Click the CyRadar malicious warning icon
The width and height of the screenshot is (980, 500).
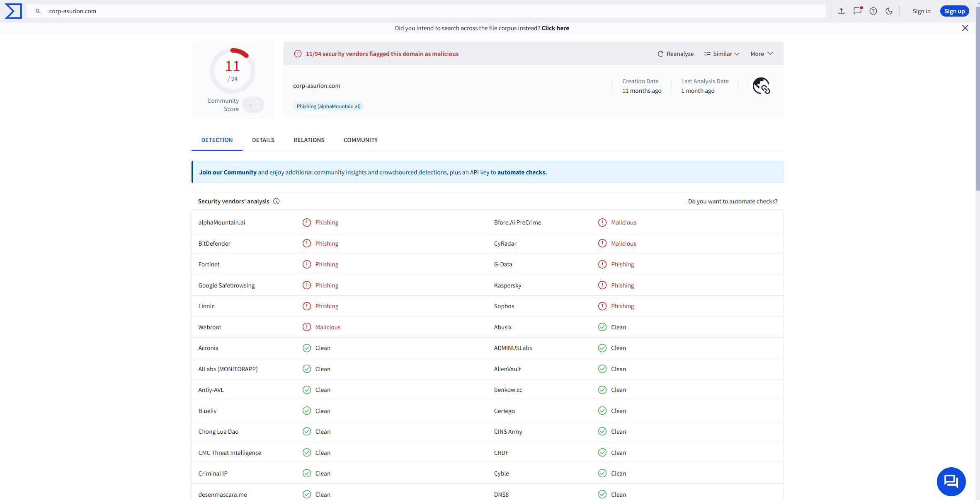(602, 244)
